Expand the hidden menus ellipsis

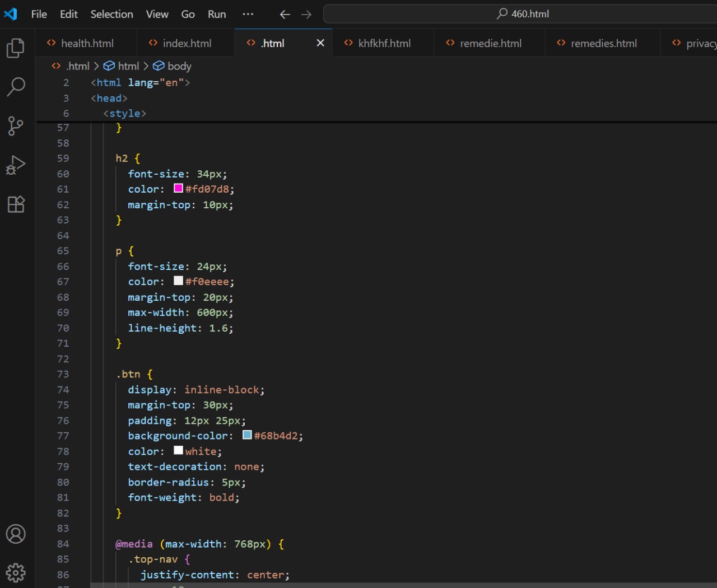point(248,14)
